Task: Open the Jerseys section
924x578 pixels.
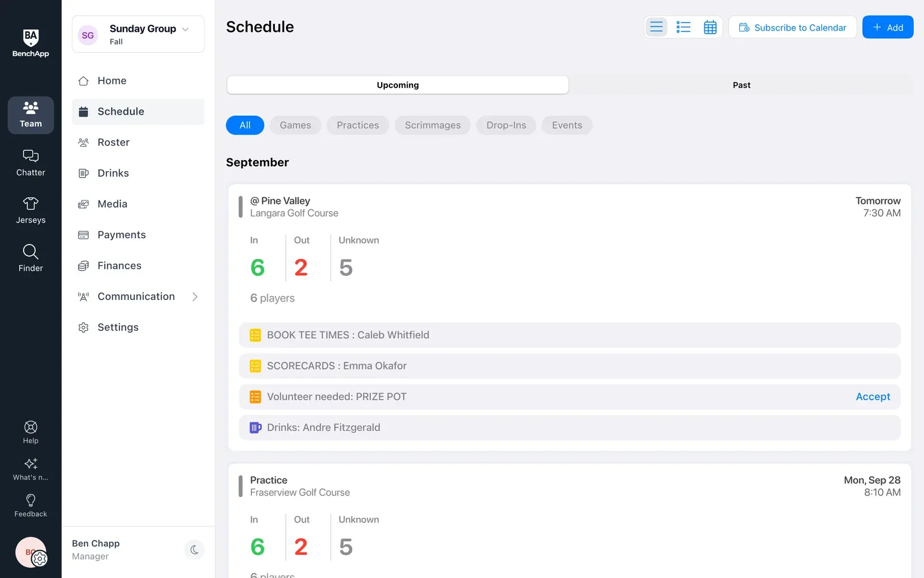Action: point(31,210)
